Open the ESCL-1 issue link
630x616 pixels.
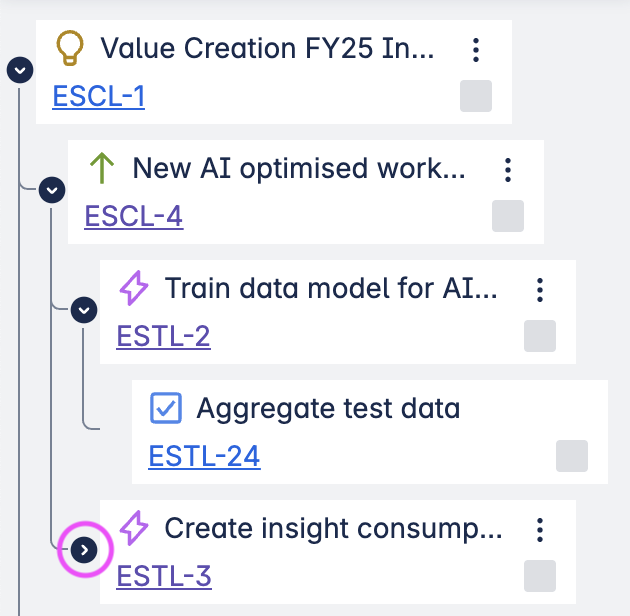pyautogui.click(x=99, y=96)
